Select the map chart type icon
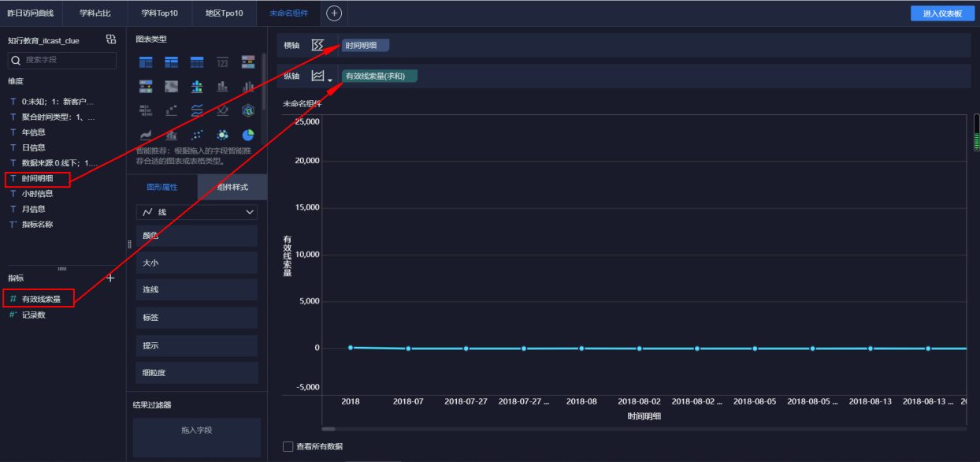Viewport: 980px width, 462px height. tap(171, 86)
